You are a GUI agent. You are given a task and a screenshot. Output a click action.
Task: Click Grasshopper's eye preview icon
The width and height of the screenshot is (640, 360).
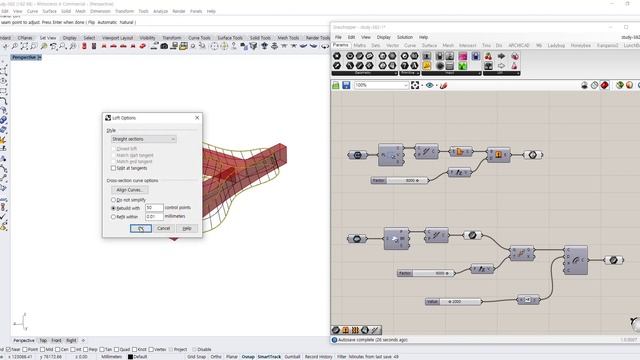429,85
